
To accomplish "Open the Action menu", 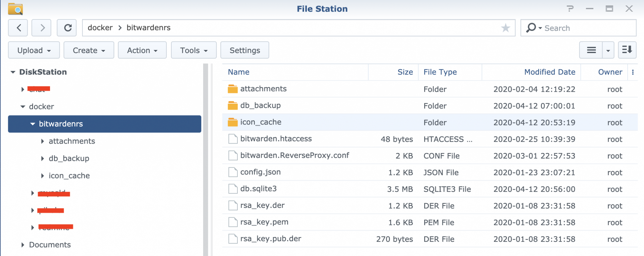I will click(x=142, y=50).
